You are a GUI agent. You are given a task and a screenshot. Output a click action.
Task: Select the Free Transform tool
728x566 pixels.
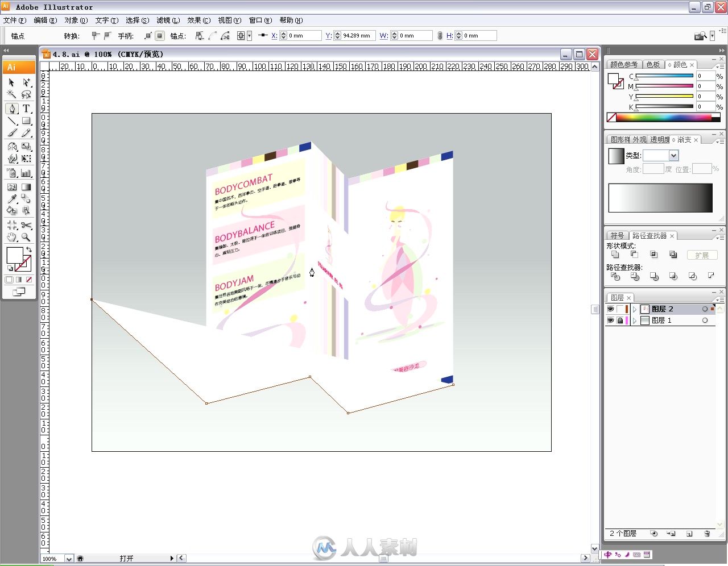[x=26, y=159]
